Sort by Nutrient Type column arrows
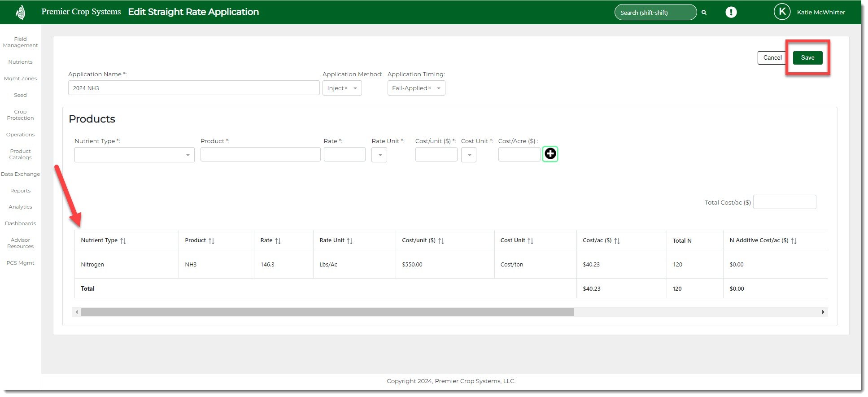Image resolution: width=868 pixels, height=397 pixels. tap(123, 241)
